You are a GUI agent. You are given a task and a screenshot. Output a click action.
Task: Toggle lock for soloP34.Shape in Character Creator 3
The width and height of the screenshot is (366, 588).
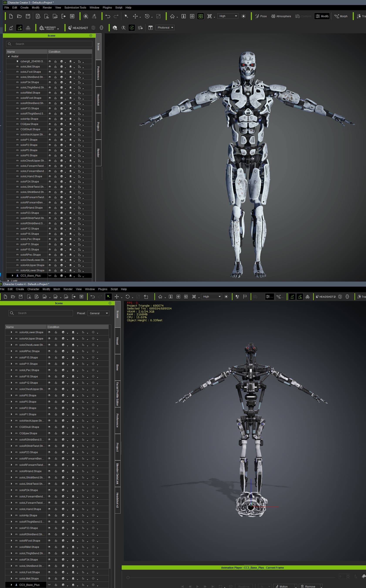(56, 82)
